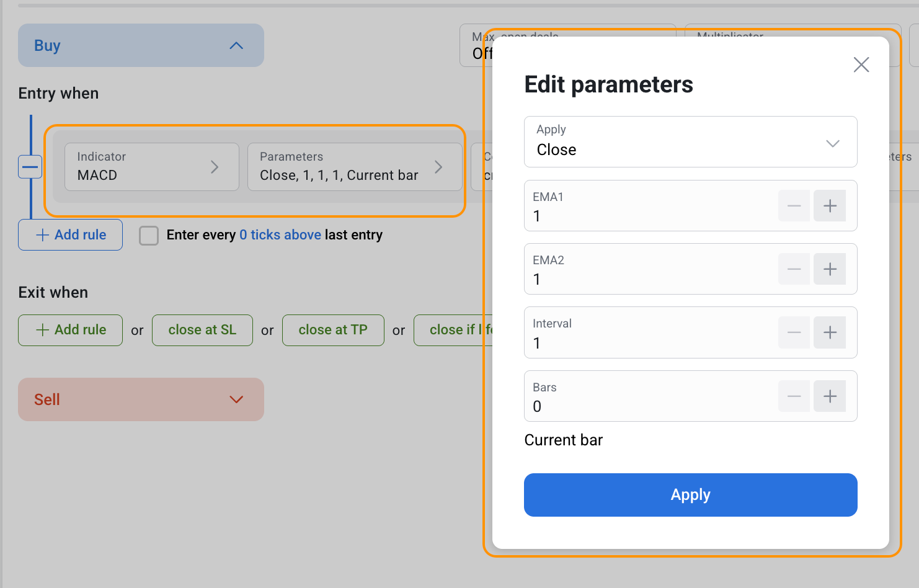Close the Edit parameters dialog
919x588 pixels.
861,65
